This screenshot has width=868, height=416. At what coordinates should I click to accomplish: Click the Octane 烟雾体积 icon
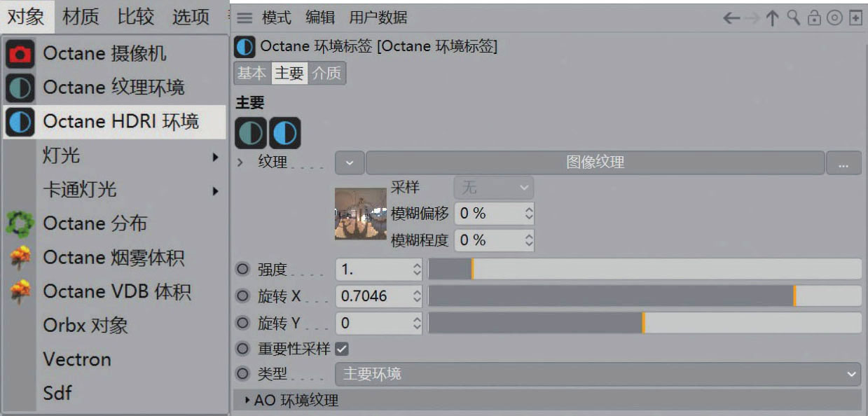tap(20, 258)
